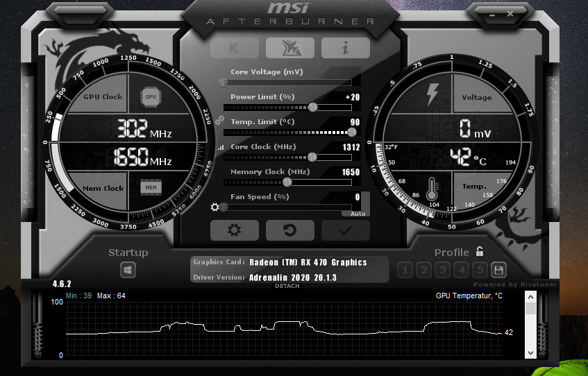Toggle the power and temp limit link icon
The height and width of the screenshot is (376, 588).
click(x=219, y=120)
